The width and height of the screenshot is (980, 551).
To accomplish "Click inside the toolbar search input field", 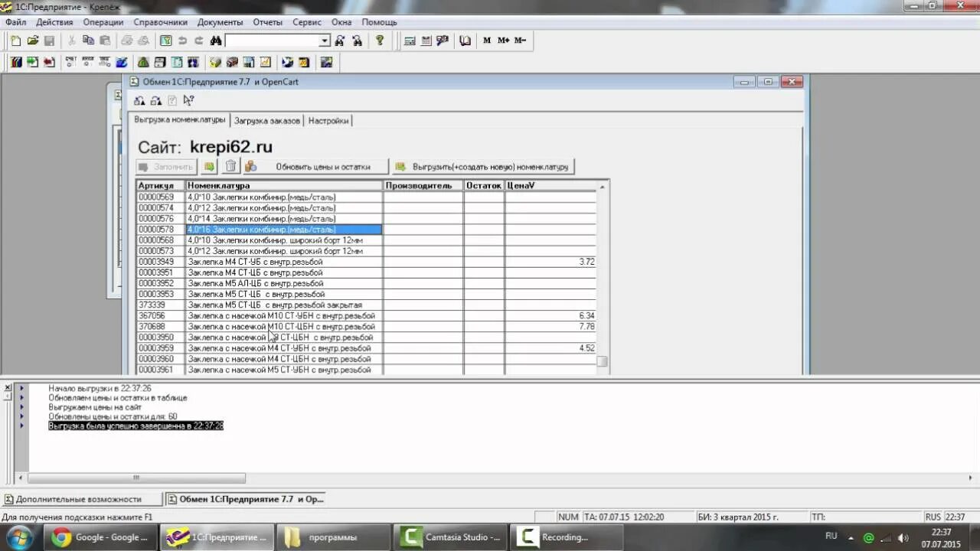I will 272,41.
